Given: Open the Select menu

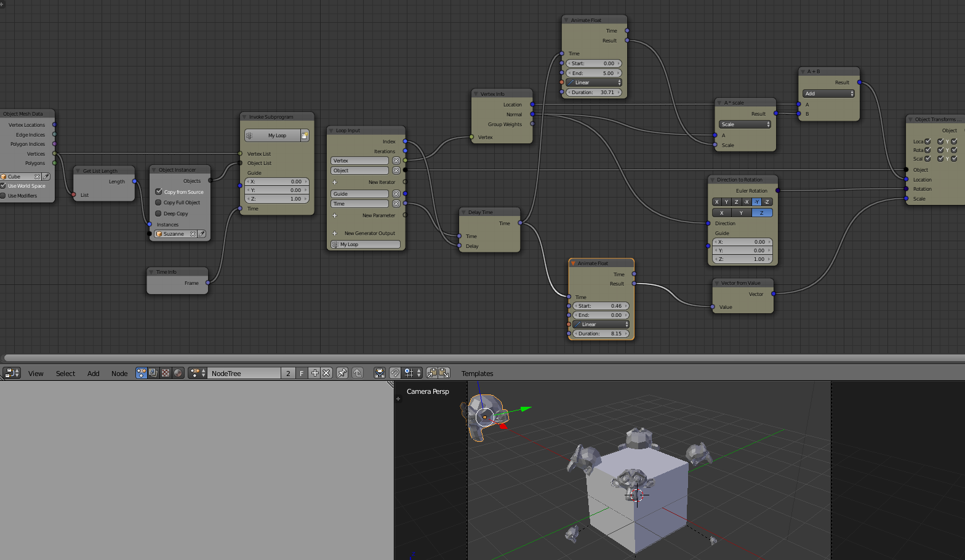Looking at the screenshot, I should click(x=65, y=374).
